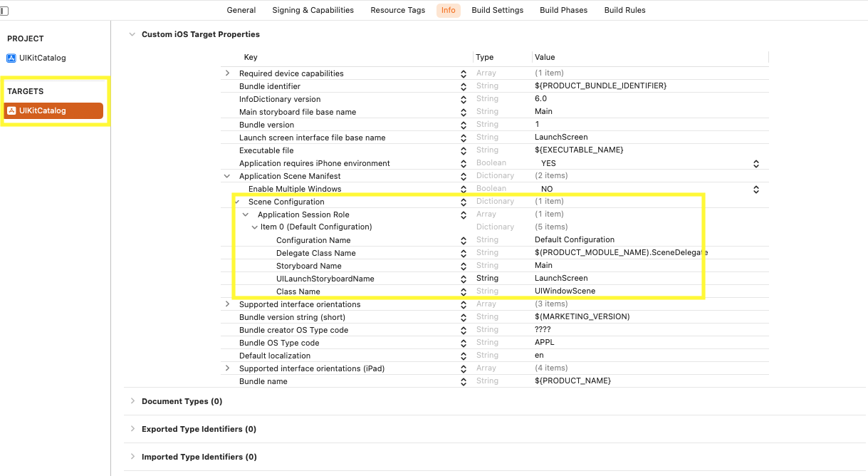Expand the Document Types section

pyautogui.click(x=132, y=401)
